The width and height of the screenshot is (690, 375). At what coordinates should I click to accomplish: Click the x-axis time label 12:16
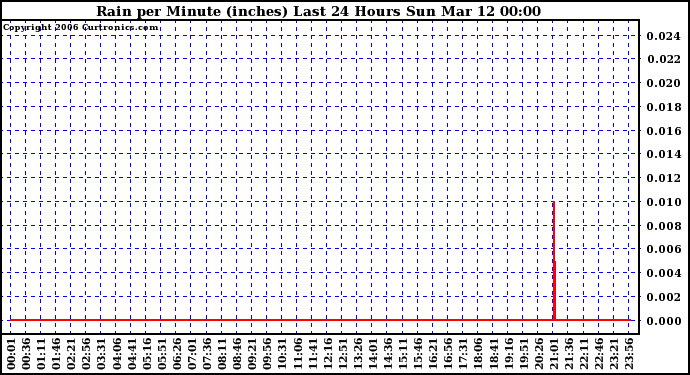pos(328,354)
